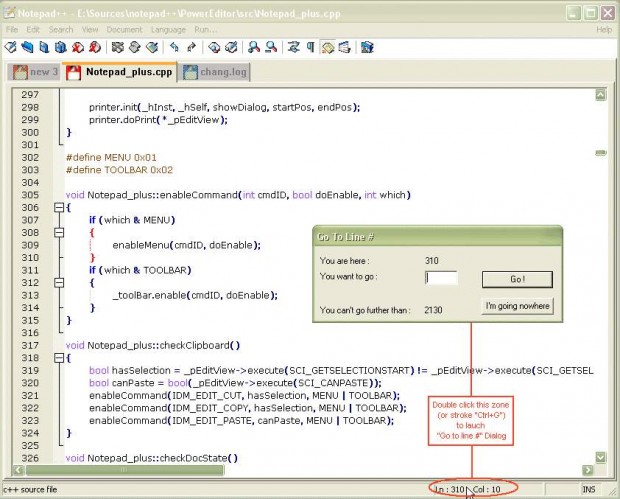Screen dimensions: 620x499
Task: Zoom in with the magnifier plus icon
Action: pyautogui.click(x=253, y=47)
